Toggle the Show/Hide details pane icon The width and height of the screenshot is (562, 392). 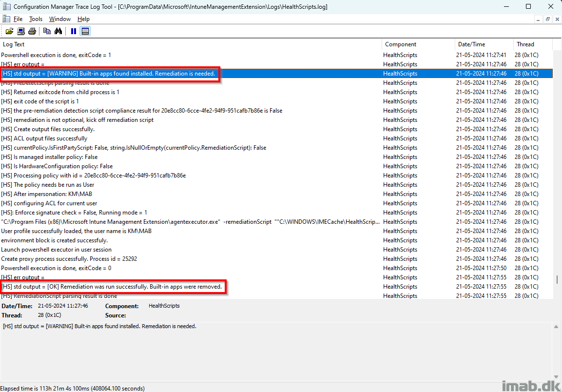click(x=85, y=31)
